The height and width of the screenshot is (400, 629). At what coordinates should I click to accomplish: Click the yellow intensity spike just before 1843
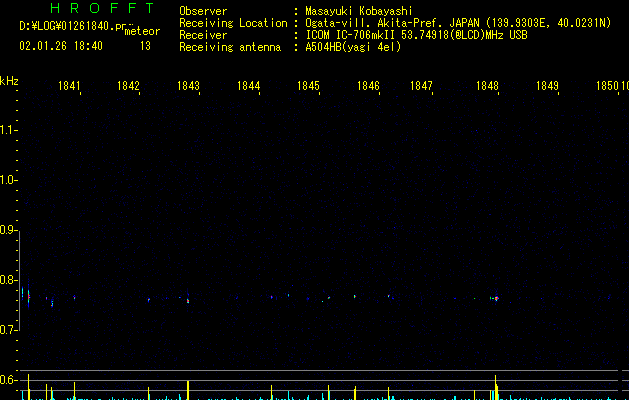tap(188, 390)
